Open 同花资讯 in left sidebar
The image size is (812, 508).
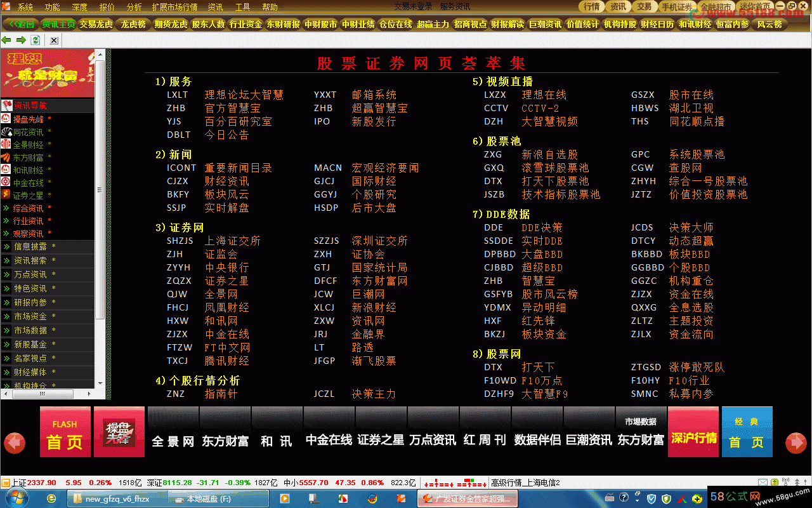tap(29, 132)
